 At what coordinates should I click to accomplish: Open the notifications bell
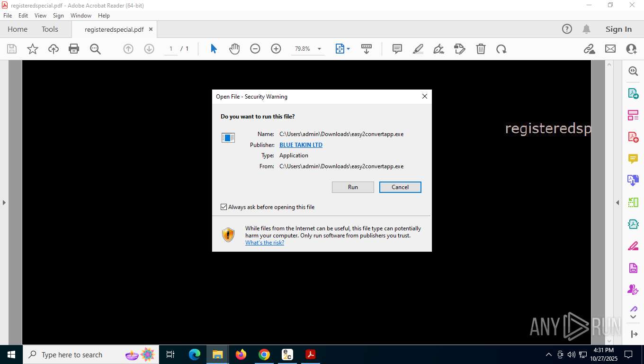[586, 29]
